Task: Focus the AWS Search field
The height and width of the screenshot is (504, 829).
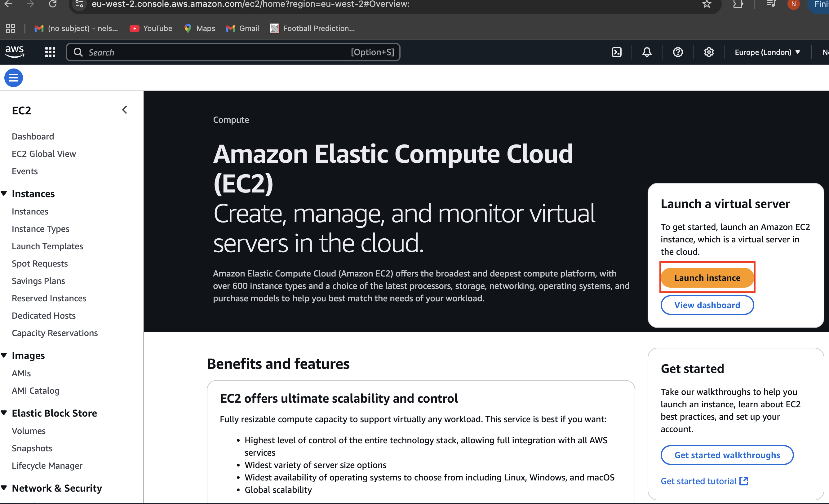Action: (x=233, y=52)
